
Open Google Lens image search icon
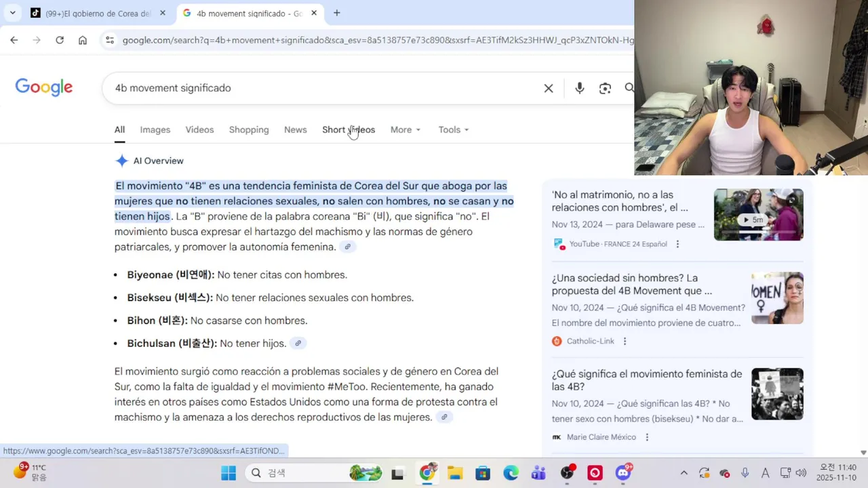pyautogui.click(x=605, y=88)
